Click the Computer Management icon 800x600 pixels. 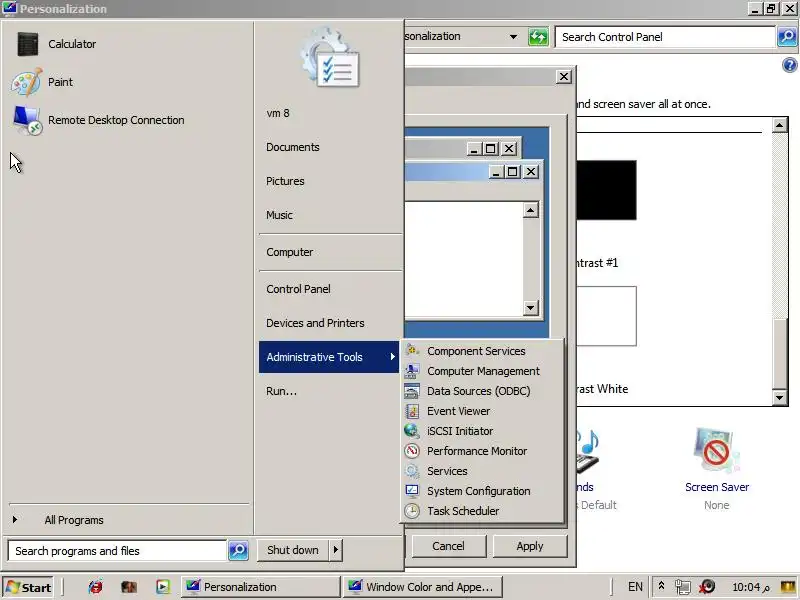click(x=412, y=371)
